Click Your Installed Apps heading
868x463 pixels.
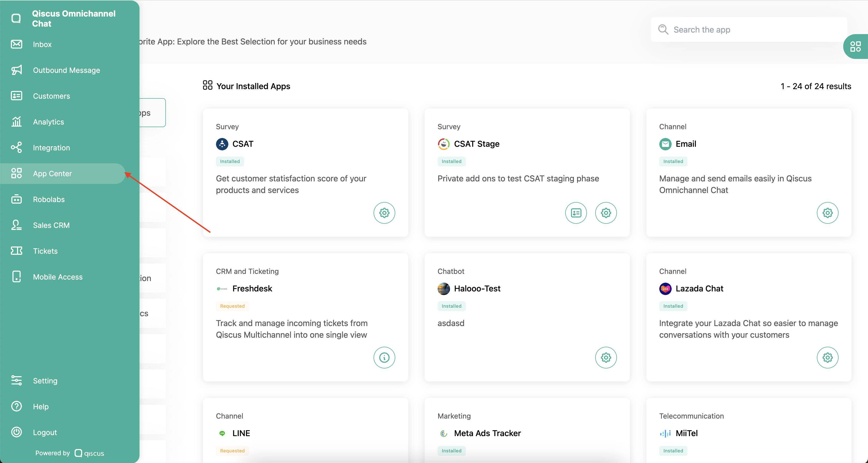click(253, 86)
